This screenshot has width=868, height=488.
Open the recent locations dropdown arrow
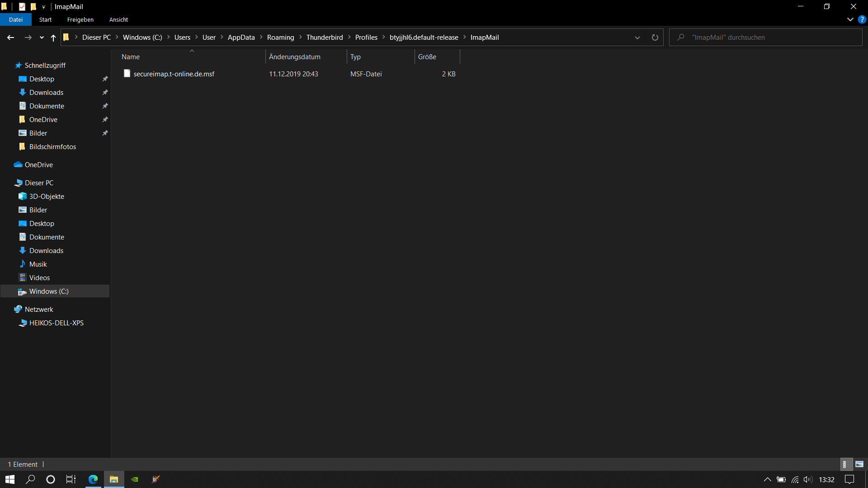coord(42,38)
